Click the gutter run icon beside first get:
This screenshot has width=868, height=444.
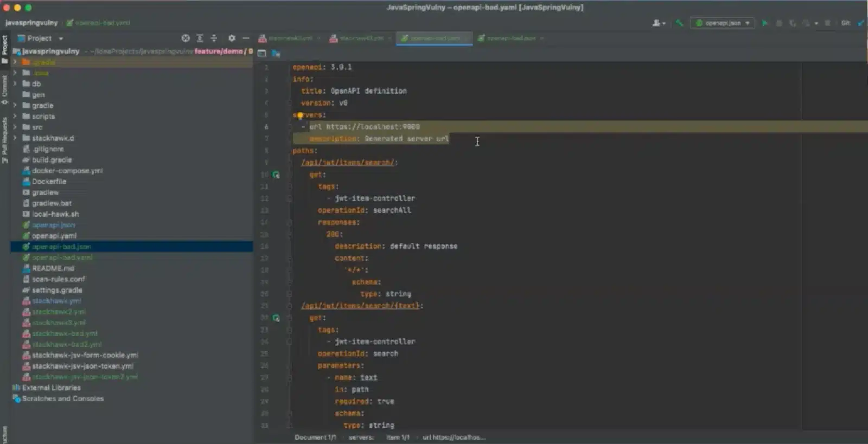tap(276, 175)
